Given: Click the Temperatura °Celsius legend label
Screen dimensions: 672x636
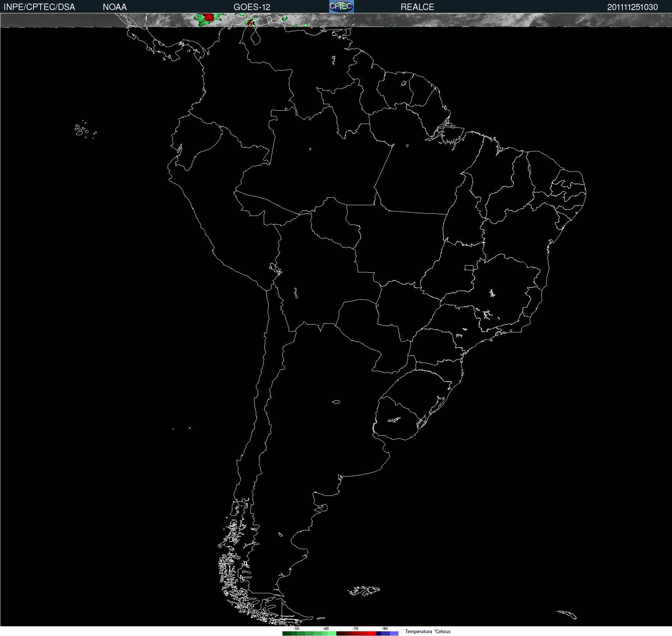Looking at the screenshot, I should click(428, 631).
